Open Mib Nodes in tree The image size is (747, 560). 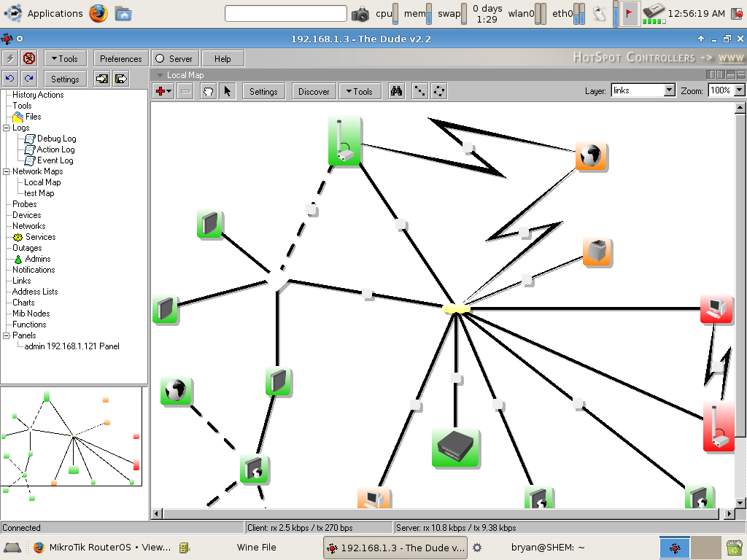[x=31, y=314]
